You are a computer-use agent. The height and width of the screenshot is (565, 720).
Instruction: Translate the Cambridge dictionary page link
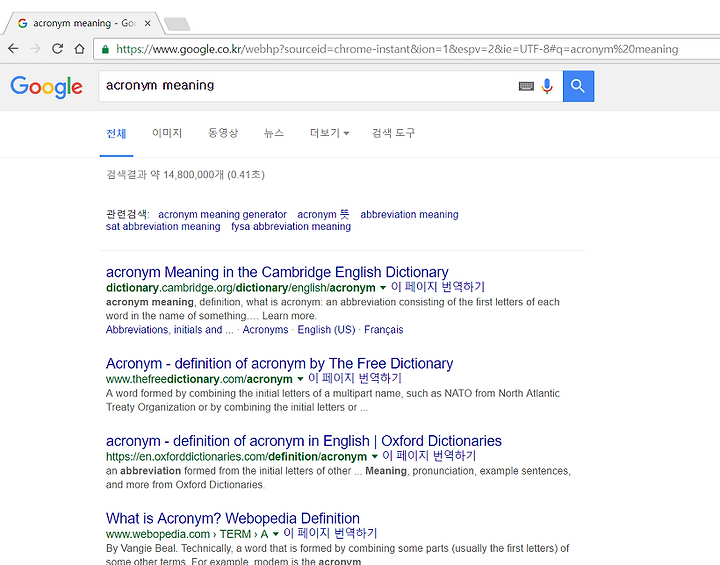pos(438,287)
